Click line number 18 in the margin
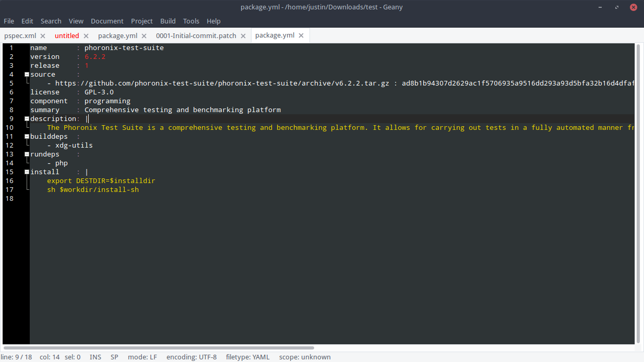644x362 pixels. 9,199
